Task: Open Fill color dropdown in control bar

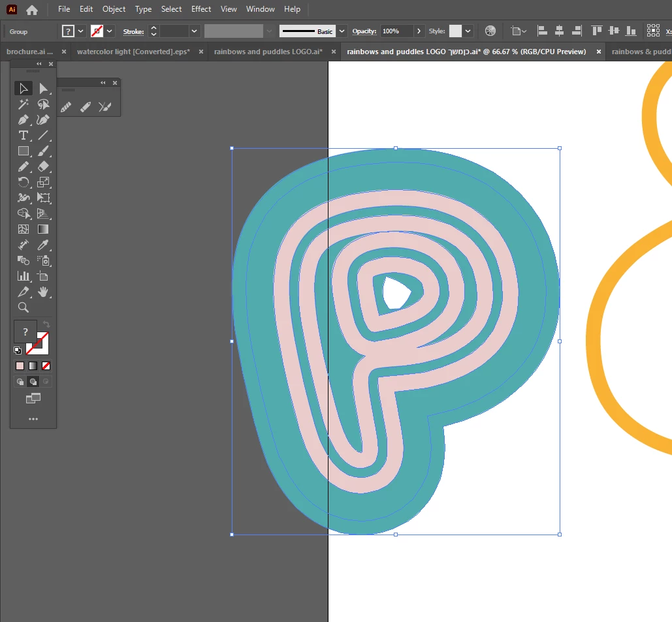Action: [x=80, y=31]
